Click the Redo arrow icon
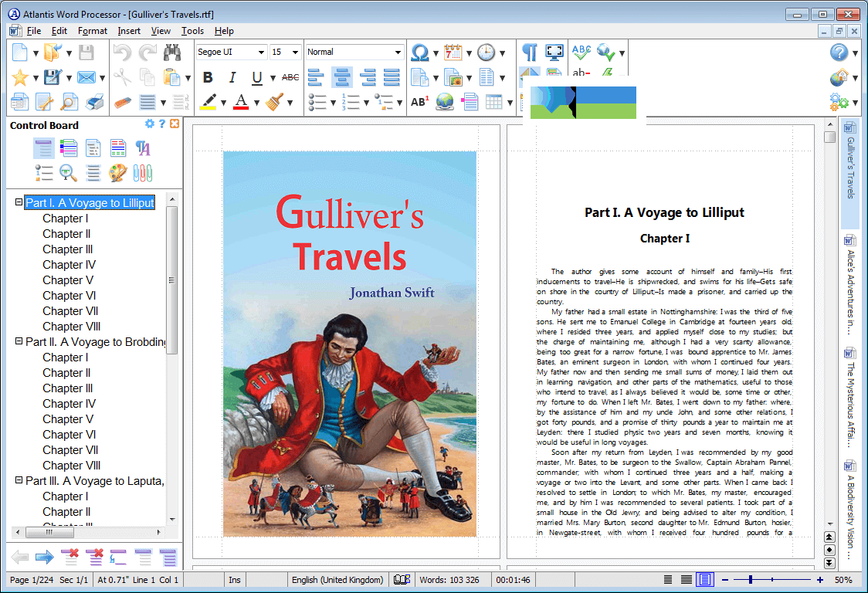The width and height of the screenshot is (868, 593). 147,53
